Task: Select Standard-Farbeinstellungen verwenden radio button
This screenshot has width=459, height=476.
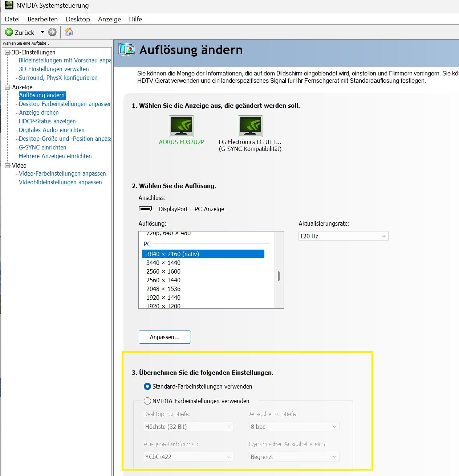Action: click(147, 386)
